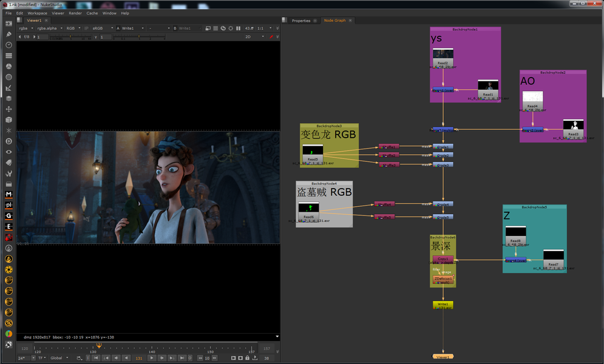Skip backward by ten frames
Image resolution: width=604 pixels, height=364 pixels.
click(x=200, y=358)
